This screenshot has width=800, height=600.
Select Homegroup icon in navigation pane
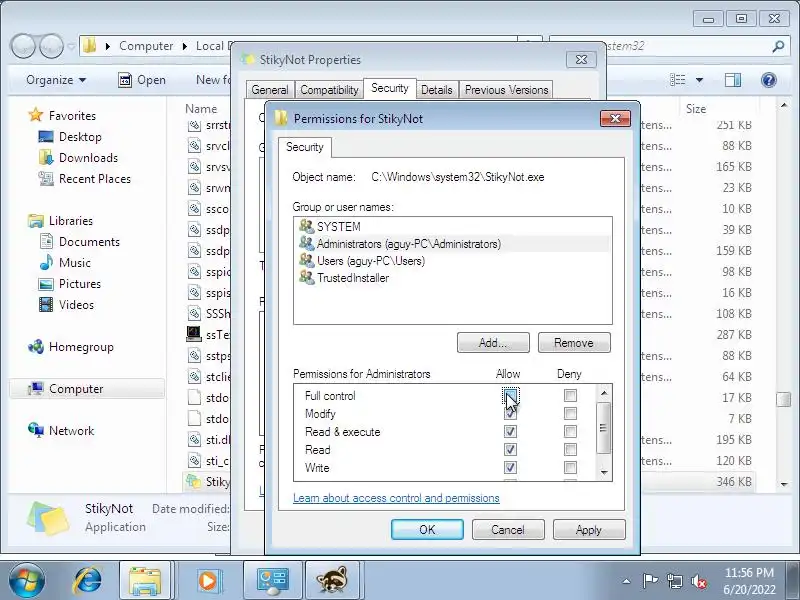pyautogui.click(x=36, y=347)
